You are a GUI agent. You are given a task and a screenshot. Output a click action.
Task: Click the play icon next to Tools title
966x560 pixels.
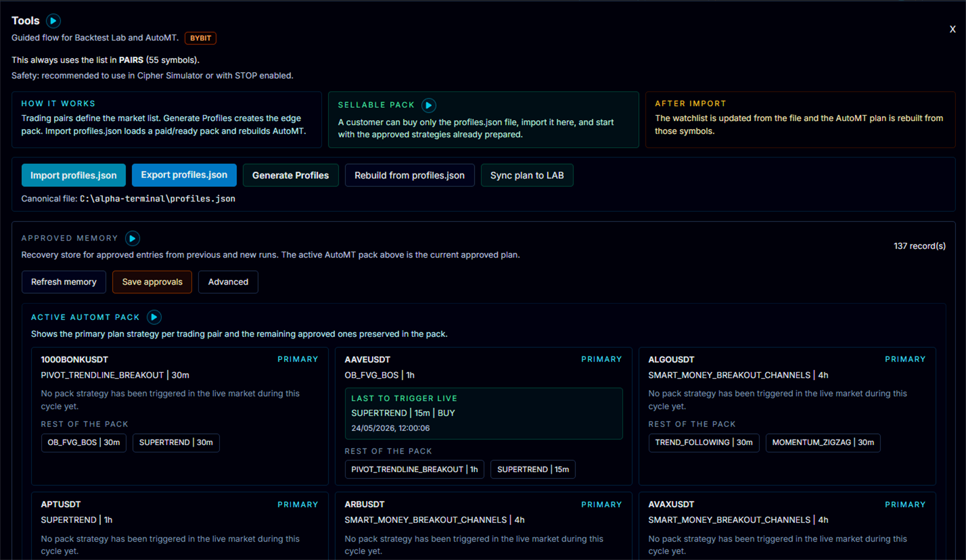tap(53, 21)
